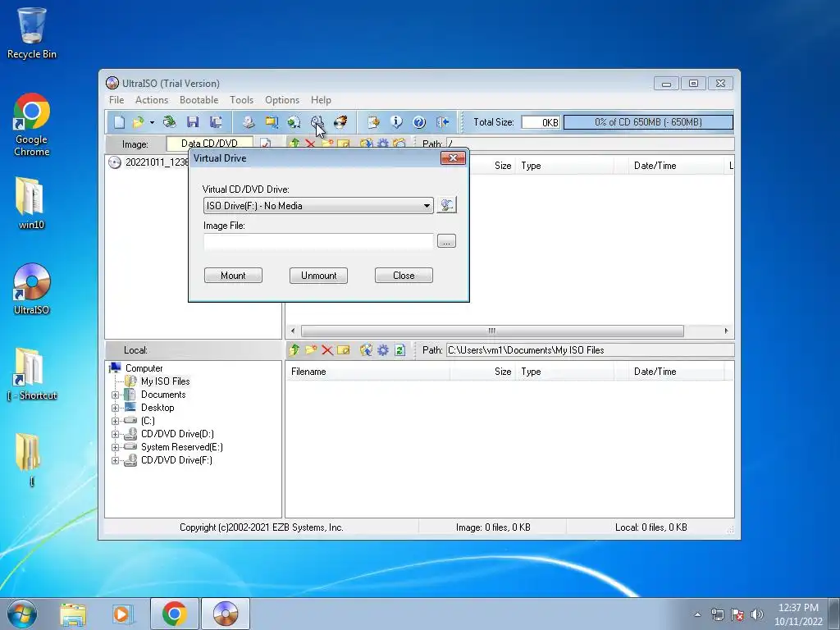Click the Local toolbar New Folder icon
The height and width of the screenshot is (630, 840).
311,349
